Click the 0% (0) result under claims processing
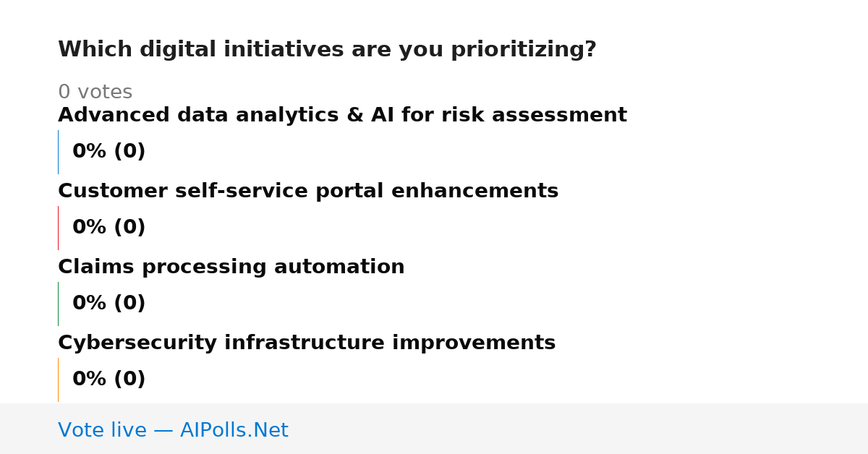This screenshot has width=868, height=454. click(109, 304)
